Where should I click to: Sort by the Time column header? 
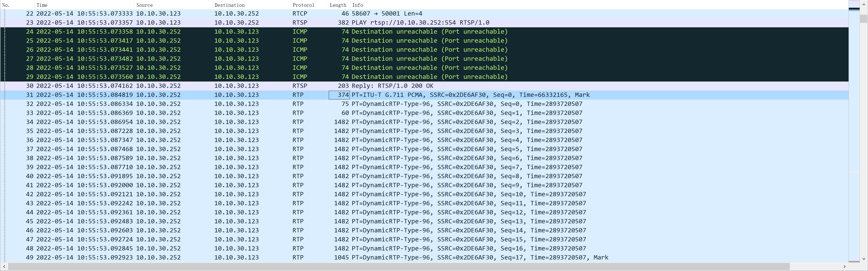pyautogui.click(x=84, y=5)
